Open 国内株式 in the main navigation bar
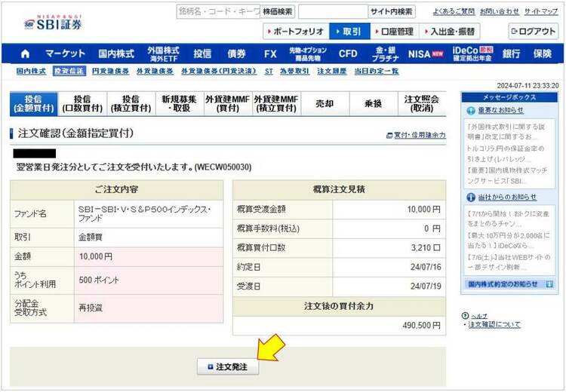Viewport: 566px width, 392px height. [x=116, y=54]
